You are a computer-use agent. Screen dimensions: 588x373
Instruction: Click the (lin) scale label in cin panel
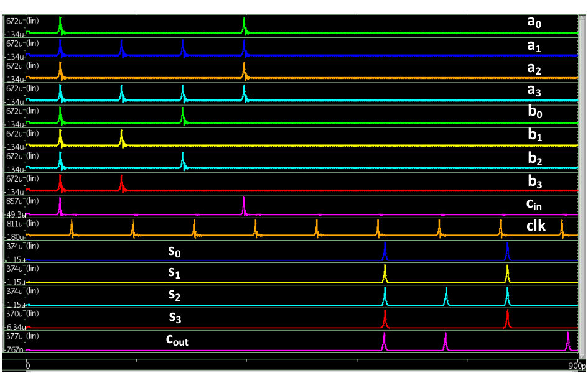click(32, 201)
